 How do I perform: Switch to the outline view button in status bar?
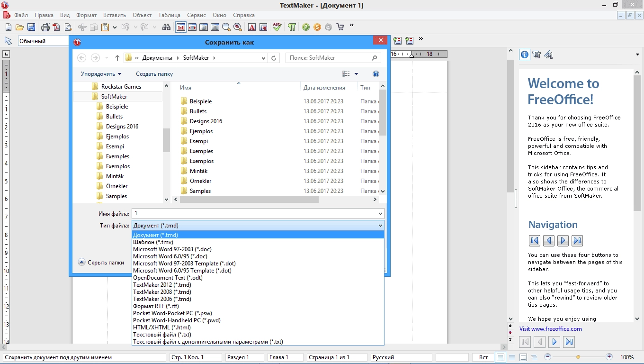coord(535,357)
